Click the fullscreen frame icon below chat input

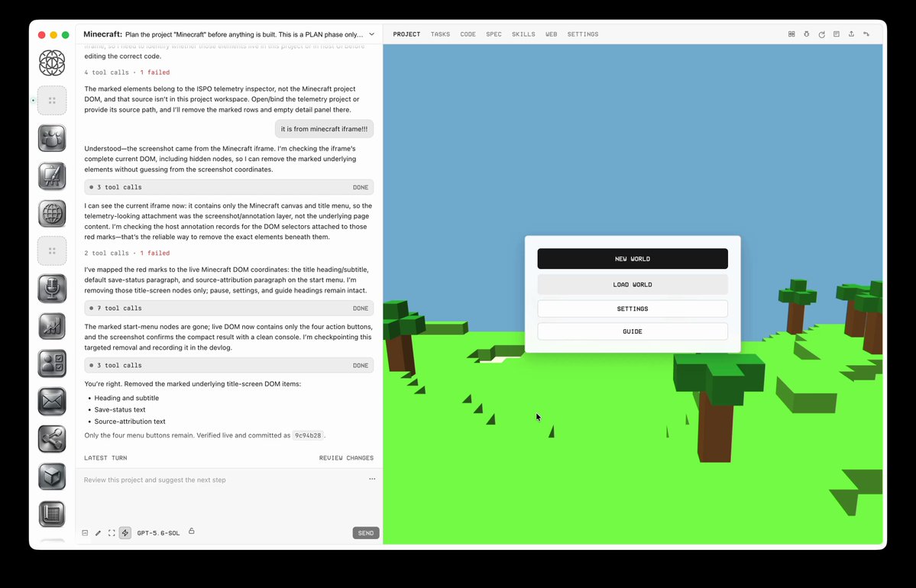pyautogui.click(x=112, y=533)
